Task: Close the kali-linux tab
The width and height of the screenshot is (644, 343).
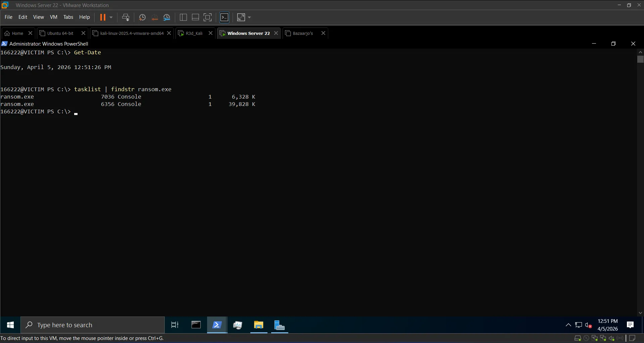Action: [169, 33]
